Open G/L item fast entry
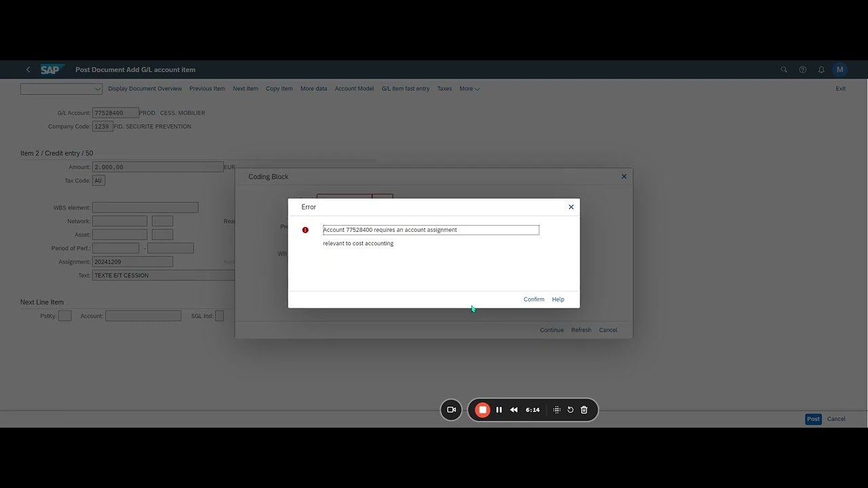Viewport: 868px width, 488px height. tap(406, 89)
